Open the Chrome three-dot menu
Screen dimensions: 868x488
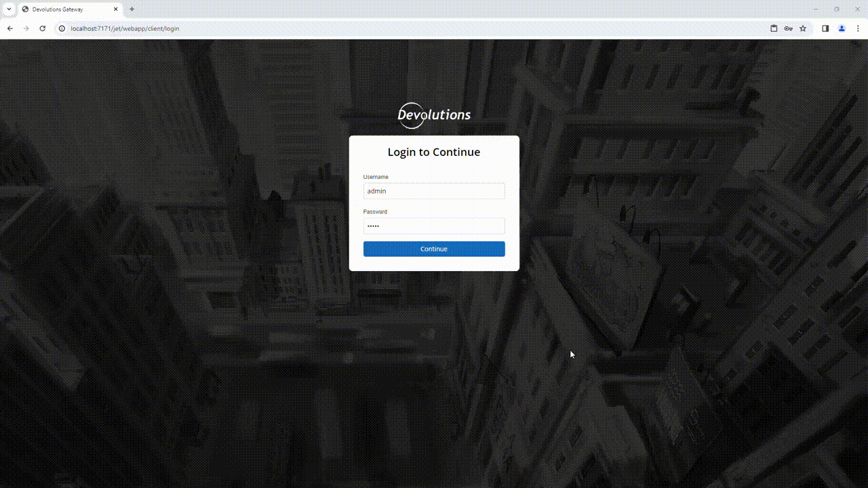coord(858,28)
